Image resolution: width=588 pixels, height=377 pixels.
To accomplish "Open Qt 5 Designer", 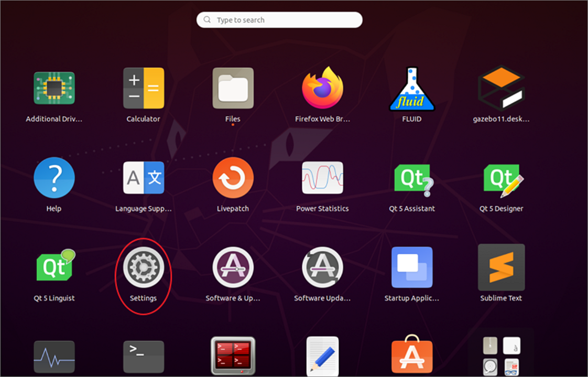I will pyautogui.click(x=503, y=180).
